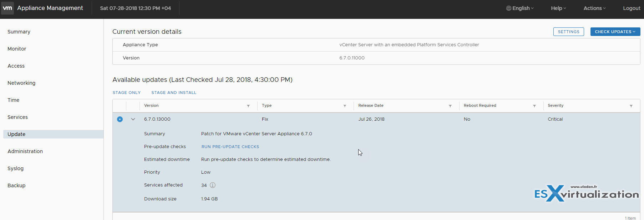
Task: Select radio button for version 6.7.0.13000
Action: 120,119
